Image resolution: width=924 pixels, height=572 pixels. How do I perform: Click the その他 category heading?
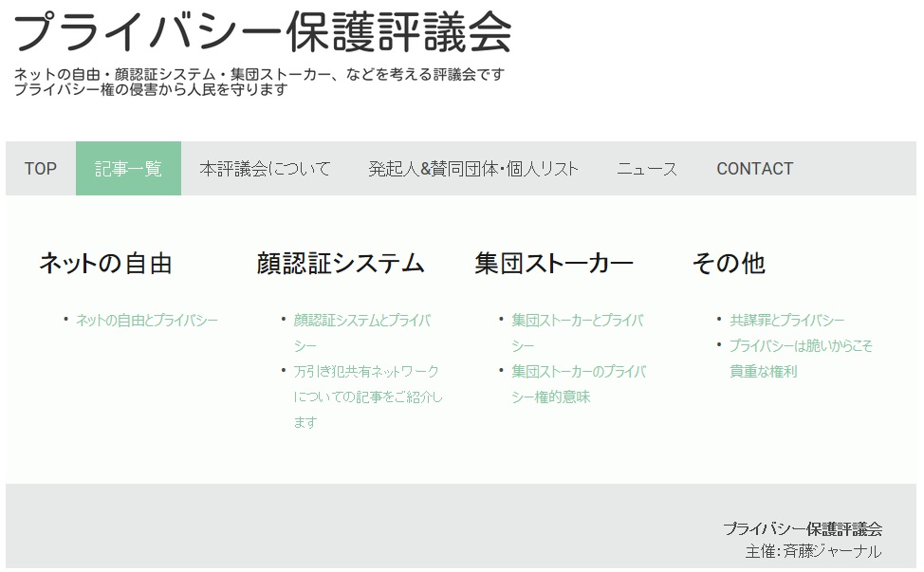[x=729, y=264]
